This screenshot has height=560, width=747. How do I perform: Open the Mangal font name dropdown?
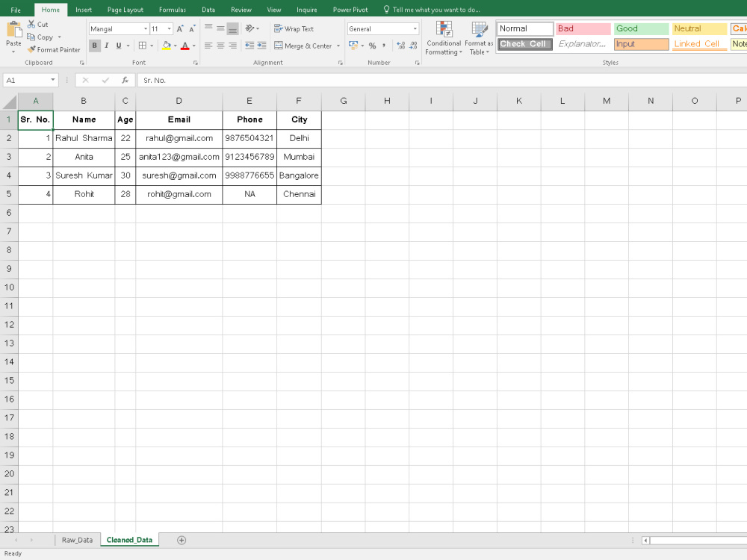pyautogui.click(x=146, y=29)
